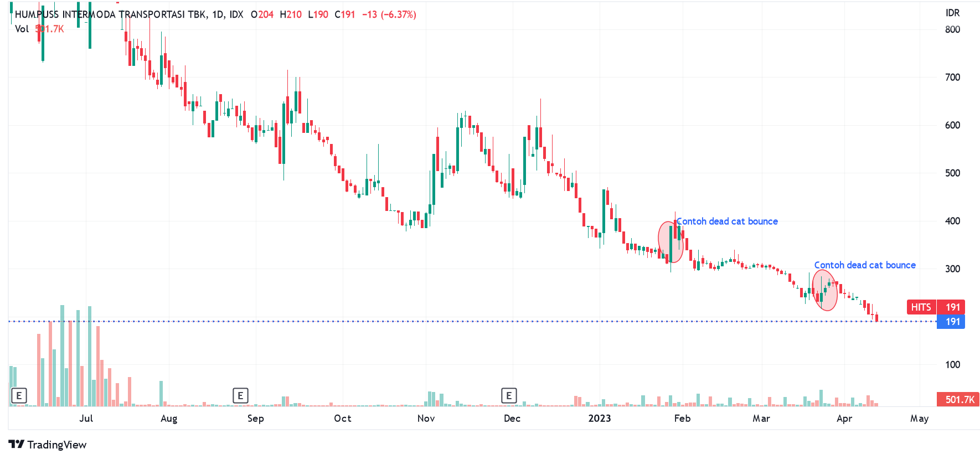Click the red ellipse drawing before April

[x=825, y=291]
